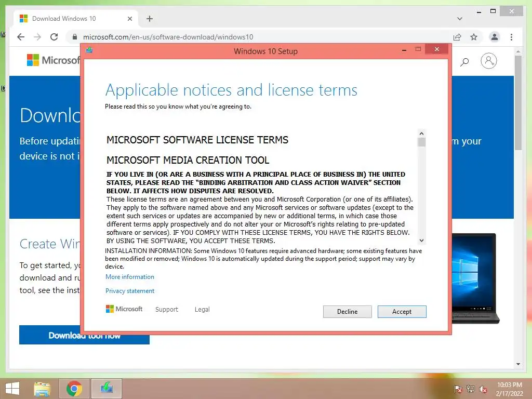Viewport: 532px width, 399px height.
Task: Open the Legal link in Setup
Action: 202,310
